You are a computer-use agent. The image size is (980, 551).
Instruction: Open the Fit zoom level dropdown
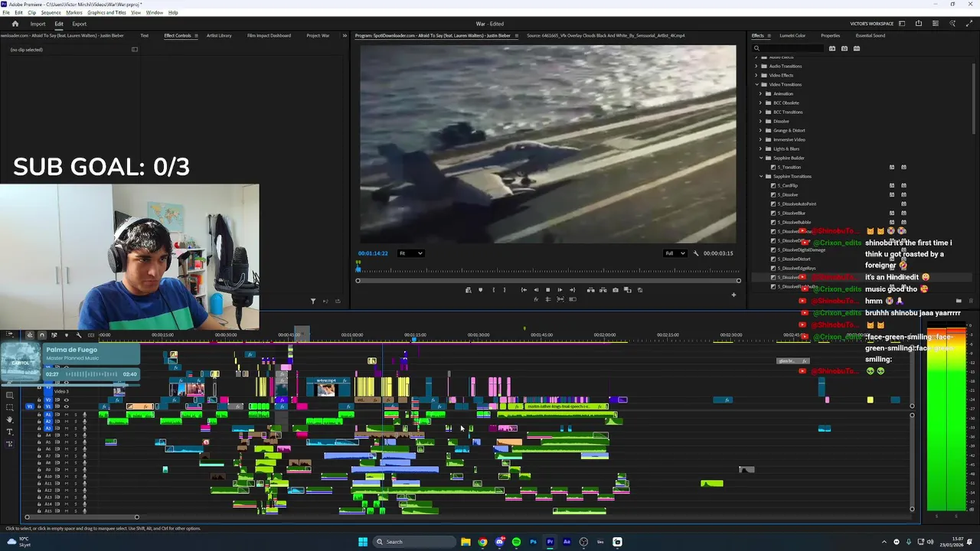coord(410,253)
